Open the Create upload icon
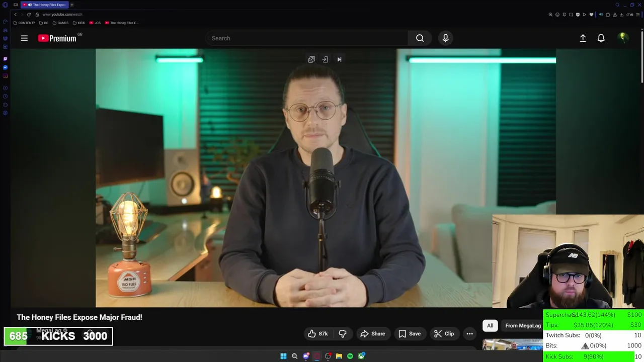This screenshot has width=644, height=362. pos(583,38)
